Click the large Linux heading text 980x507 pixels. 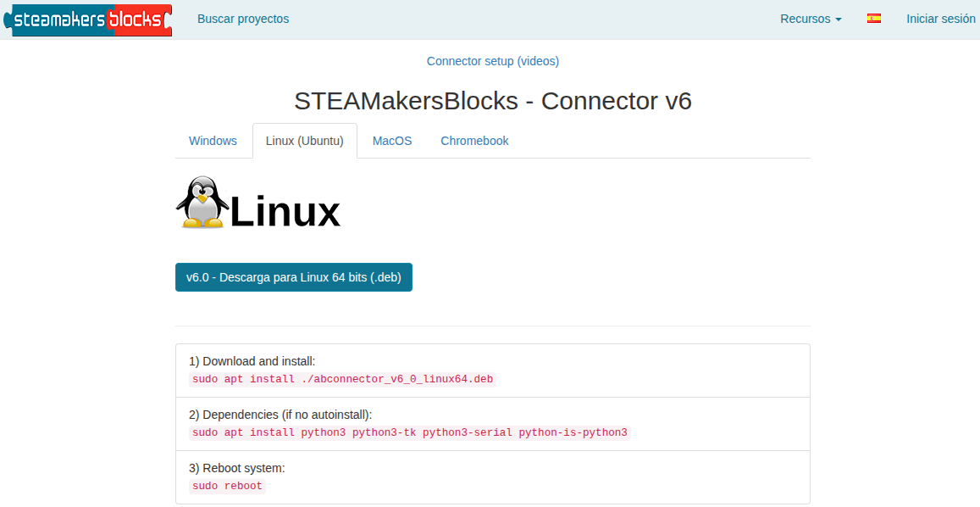[x=285, y=212]
